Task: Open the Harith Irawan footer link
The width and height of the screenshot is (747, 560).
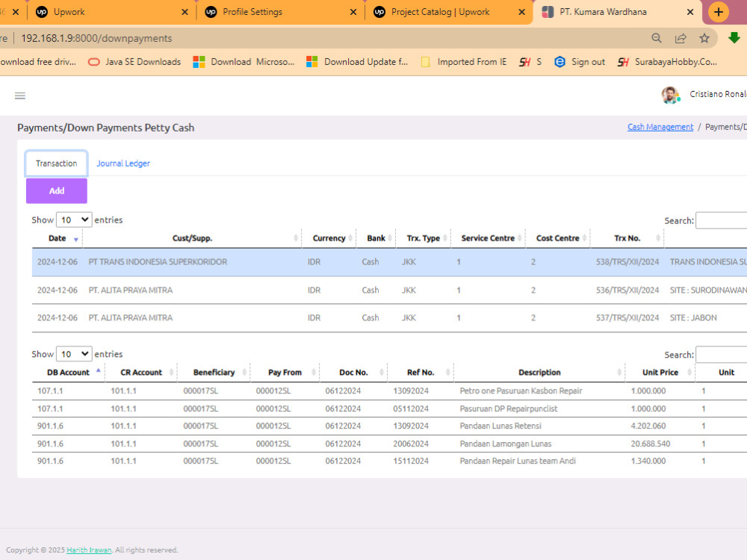Action: click(x=89, y=550)
